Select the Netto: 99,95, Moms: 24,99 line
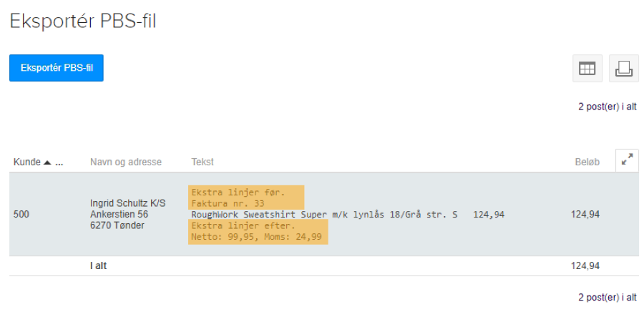Viewport: 644px width, 327px height. point(256,237)
